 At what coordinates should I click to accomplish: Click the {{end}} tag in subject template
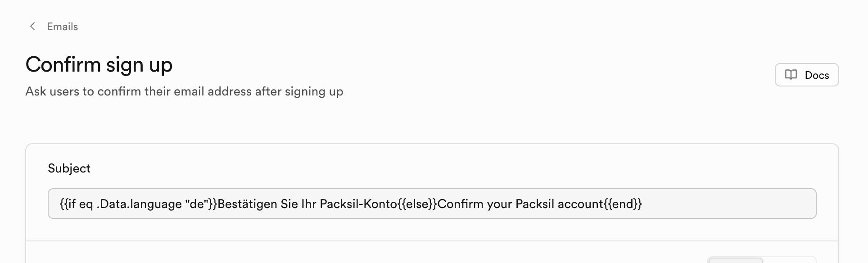click(623, 204)
